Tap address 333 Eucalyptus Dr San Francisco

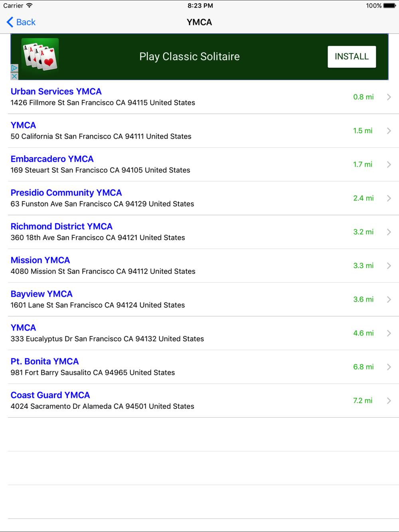point(107,339)
